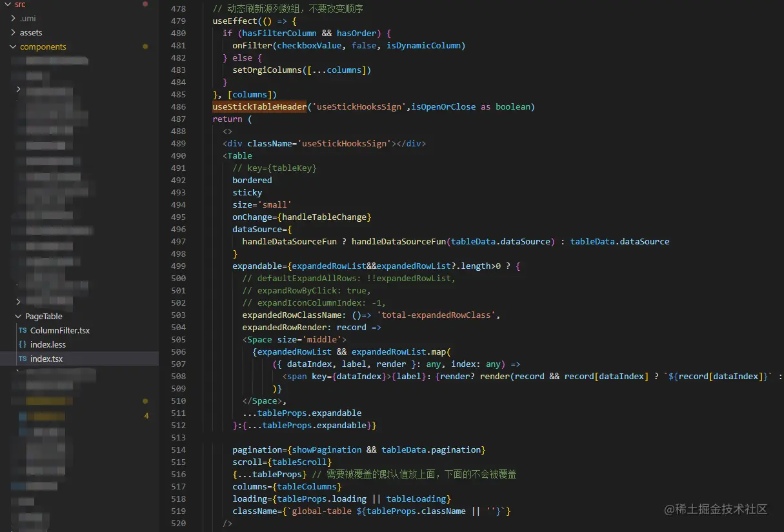Viewport: 784px width, 532px height.
Task: Click handleTableChange in the onChange prop
Action: point(325,217)
